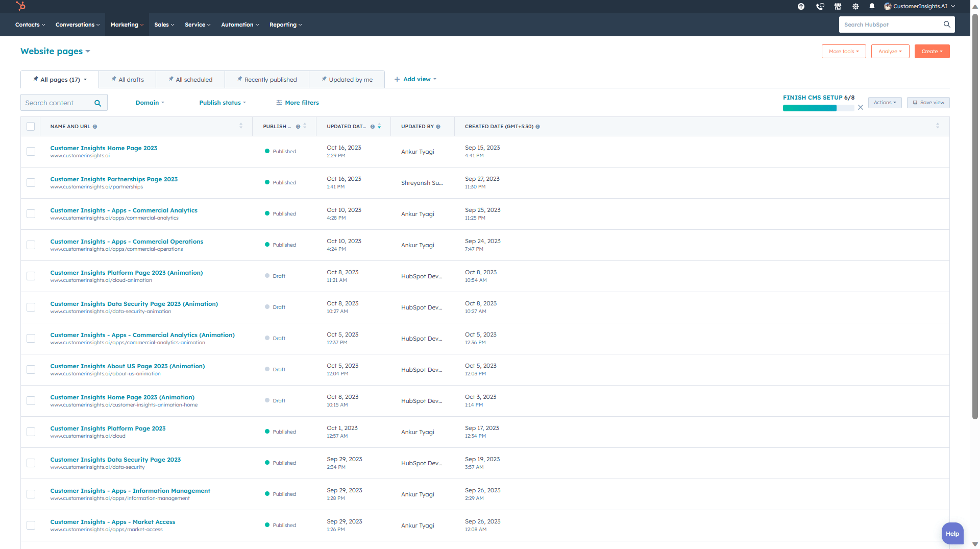Screen dimensions: 980x549
Task: Click the pin icon on All drafts tab
Action: click(x=114, y=79)
